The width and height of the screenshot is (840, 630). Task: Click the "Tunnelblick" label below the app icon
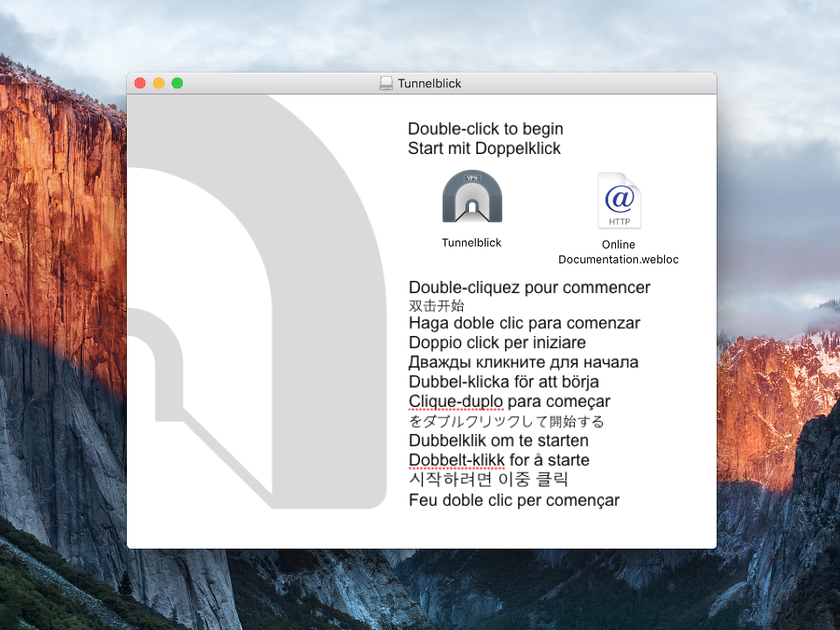[472, 242]
